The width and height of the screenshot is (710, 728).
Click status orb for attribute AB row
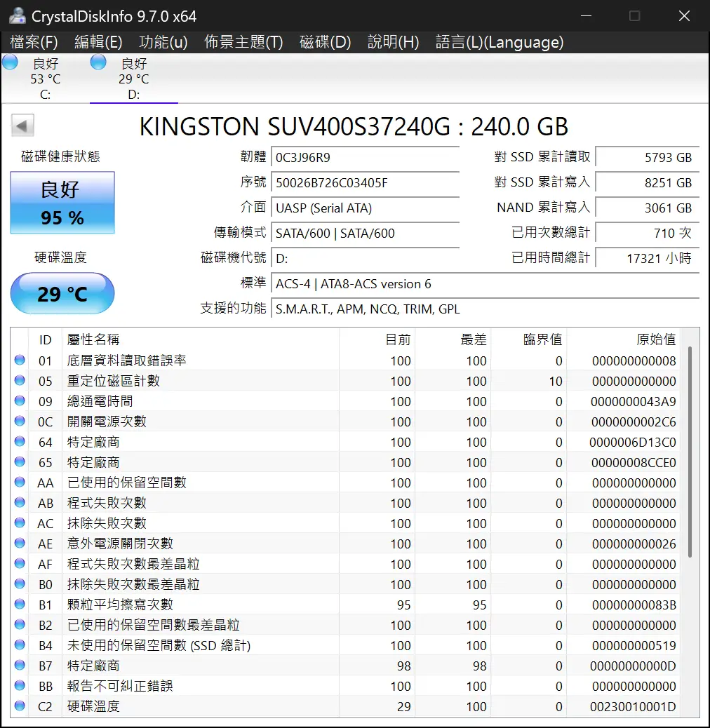(x=20, y=502)
